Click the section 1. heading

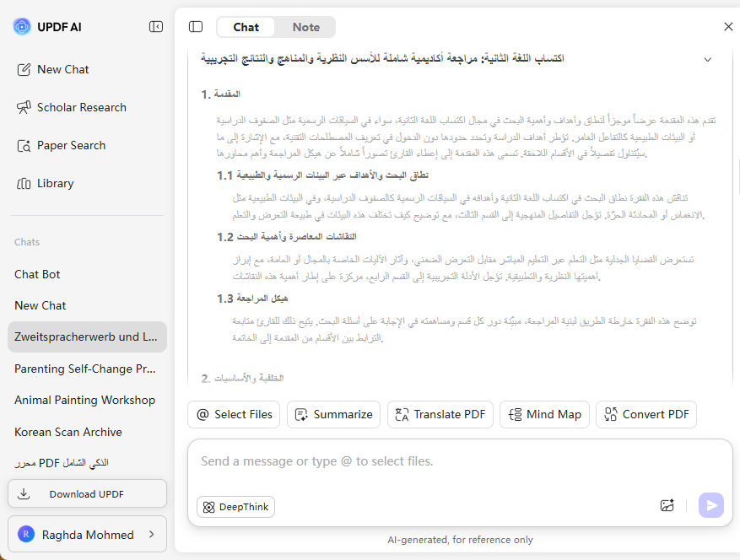[220, 94]
